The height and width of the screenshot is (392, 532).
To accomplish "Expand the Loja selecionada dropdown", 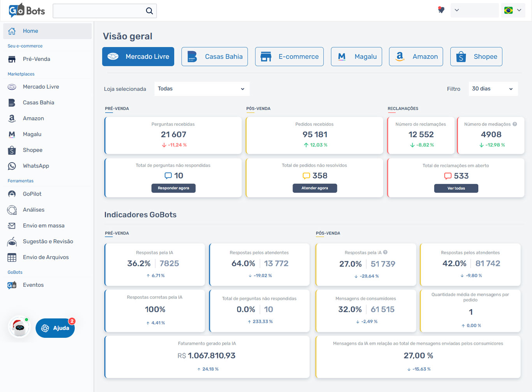I will (202, 89).
